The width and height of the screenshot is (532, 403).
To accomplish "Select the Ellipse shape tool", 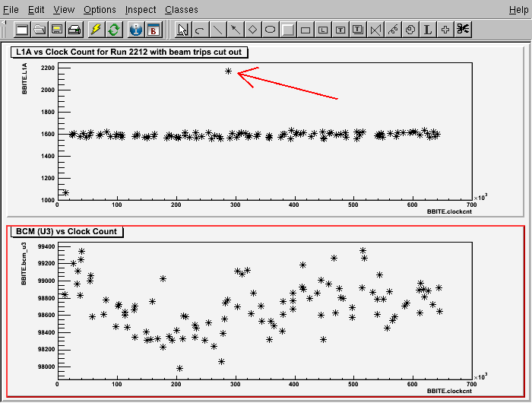I will point(270,30).
